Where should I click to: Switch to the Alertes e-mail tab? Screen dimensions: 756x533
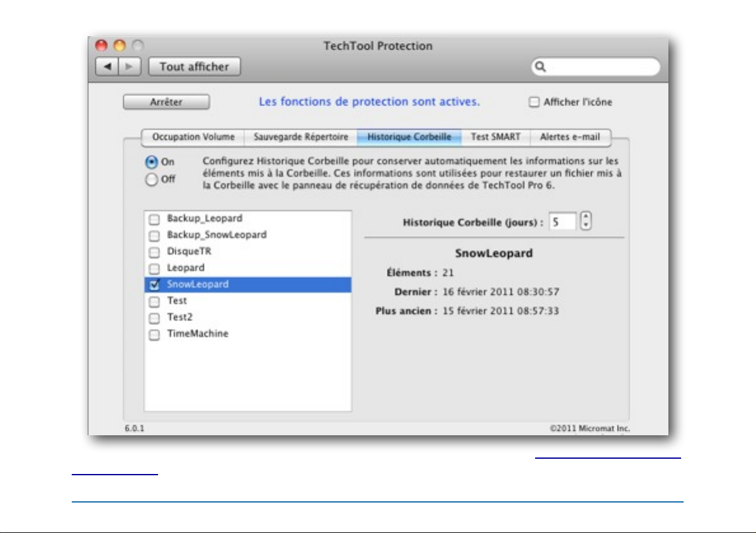coord(571,137)
